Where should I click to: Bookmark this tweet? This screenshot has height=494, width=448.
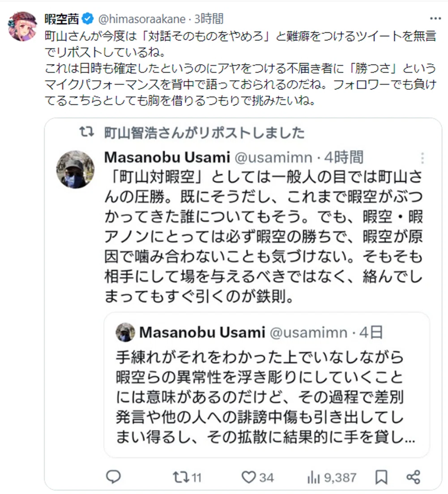point(381,477)
